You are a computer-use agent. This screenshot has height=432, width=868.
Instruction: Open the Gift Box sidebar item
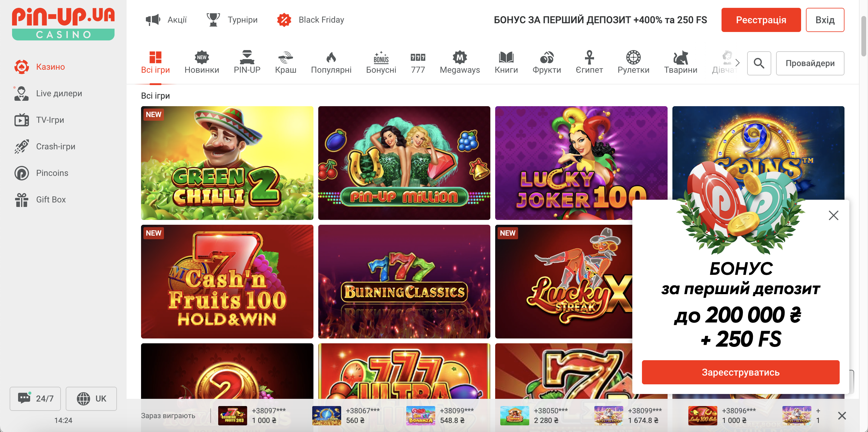pyautogui.click(x=51, y=200)
